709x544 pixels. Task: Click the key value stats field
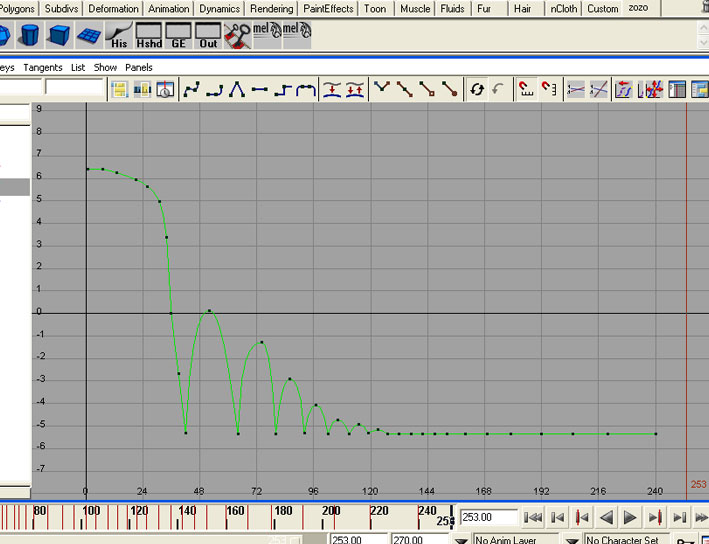point(74,87)
